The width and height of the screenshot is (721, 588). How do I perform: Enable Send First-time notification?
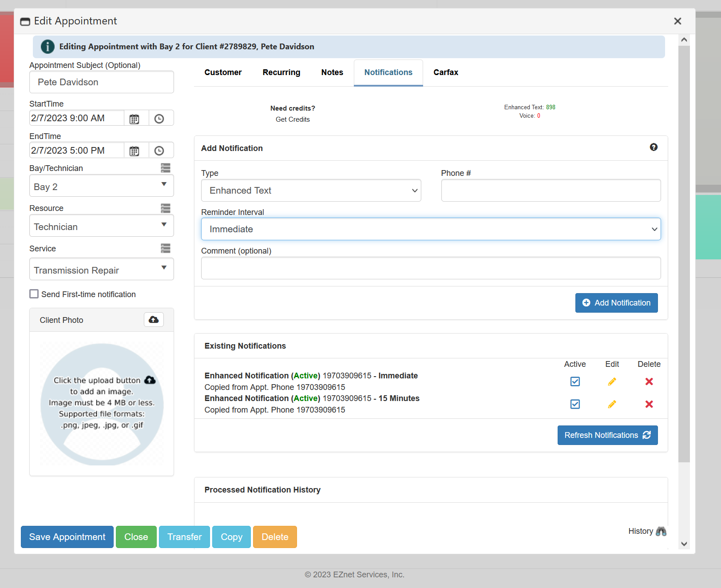34,294
